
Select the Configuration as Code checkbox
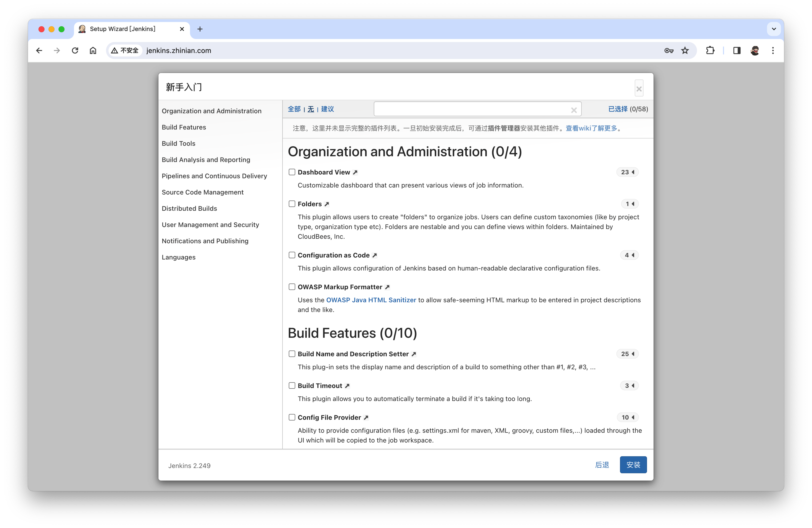click(292, 255)
